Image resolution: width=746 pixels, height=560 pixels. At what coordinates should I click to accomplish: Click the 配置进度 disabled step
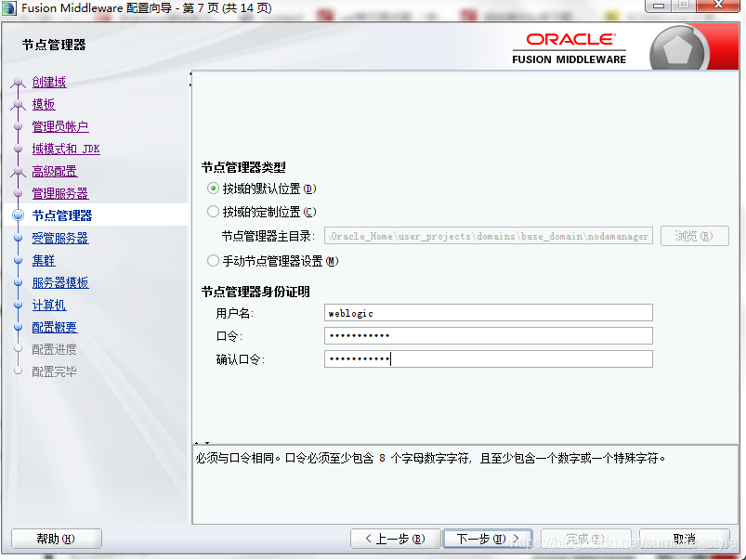click(54, 350)
